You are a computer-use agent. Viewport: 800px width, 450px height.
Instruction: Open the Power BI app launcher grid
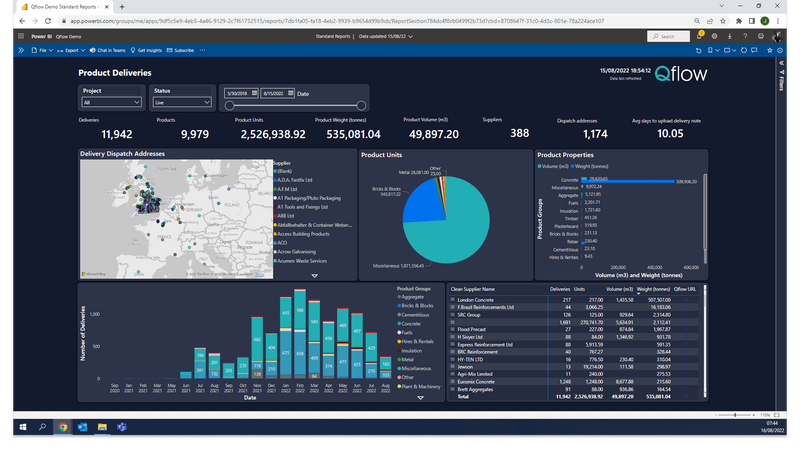[x=21, y=36]
